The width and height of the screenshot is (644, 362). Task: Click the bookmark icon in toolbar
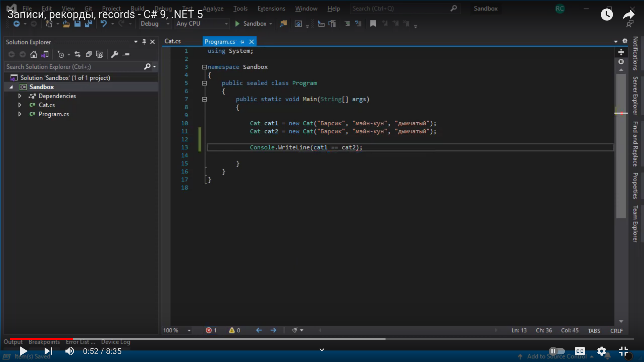click(373, 23)
